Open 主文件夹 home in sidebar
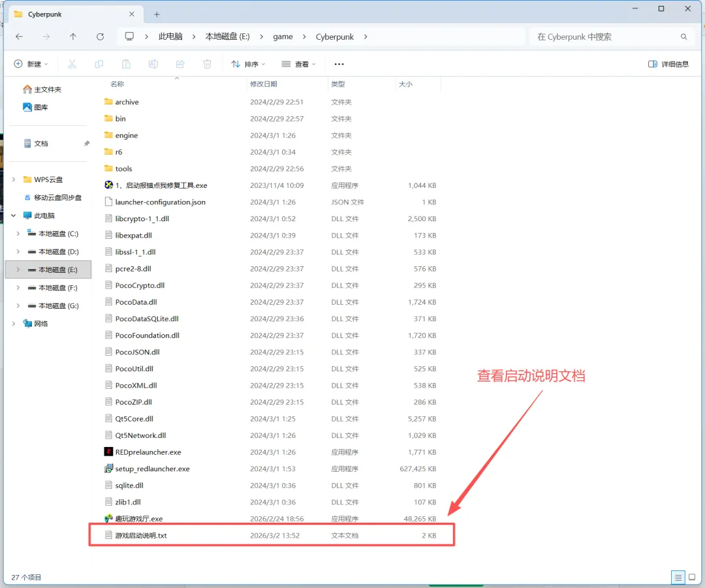The width and height of the screenshot is (705, 588). click(42, 89)
